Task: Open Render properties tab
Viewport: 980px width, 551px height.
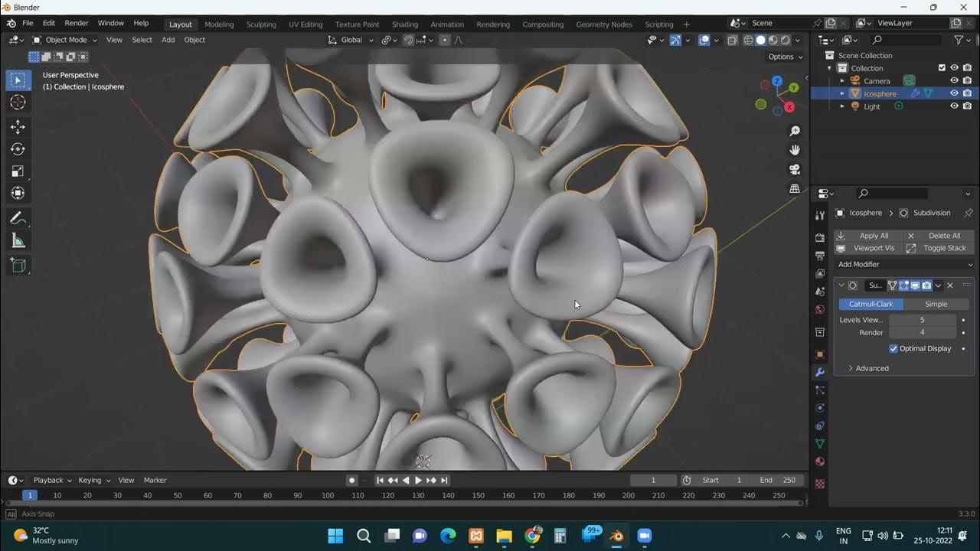Action: [820, 238]
